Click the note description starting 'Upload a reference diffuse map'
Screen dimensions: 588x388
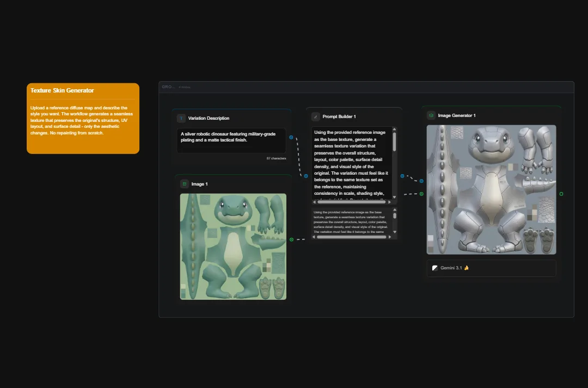[x=82, y=120]
